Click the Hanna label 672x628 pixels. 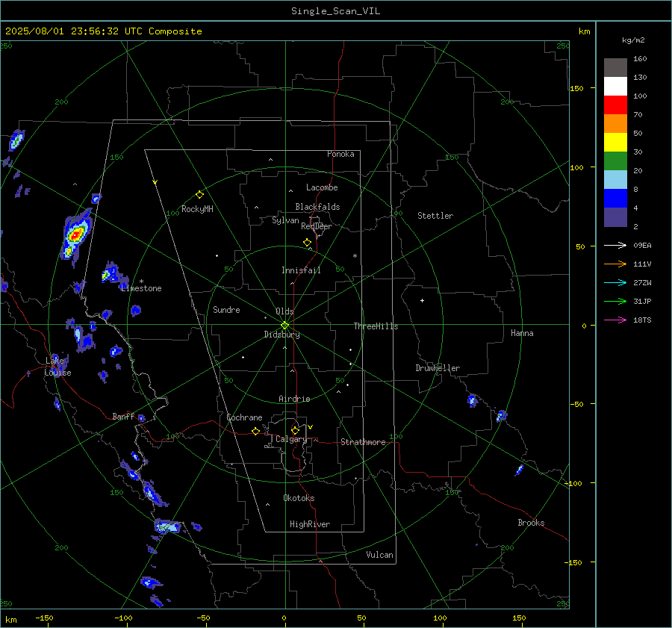(522, 333)
